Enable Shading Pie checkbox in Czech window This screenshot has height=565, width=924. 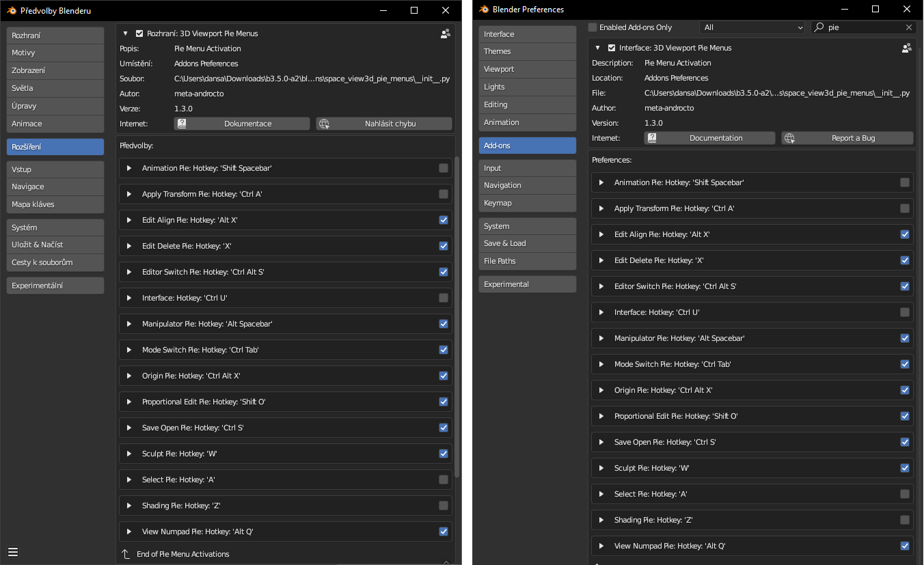pos(444,506)
